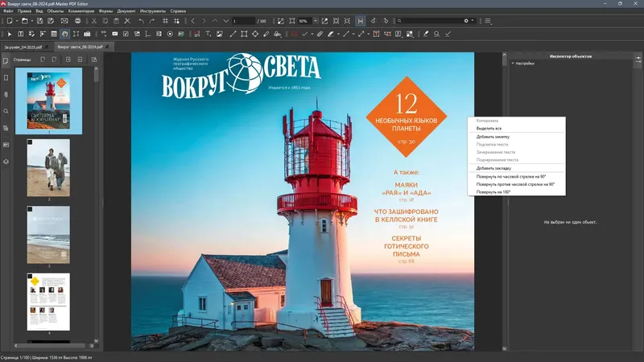
Task: Choose Добавить закладку from context menu
Action: pyautogui.click(x=493, y=168)
